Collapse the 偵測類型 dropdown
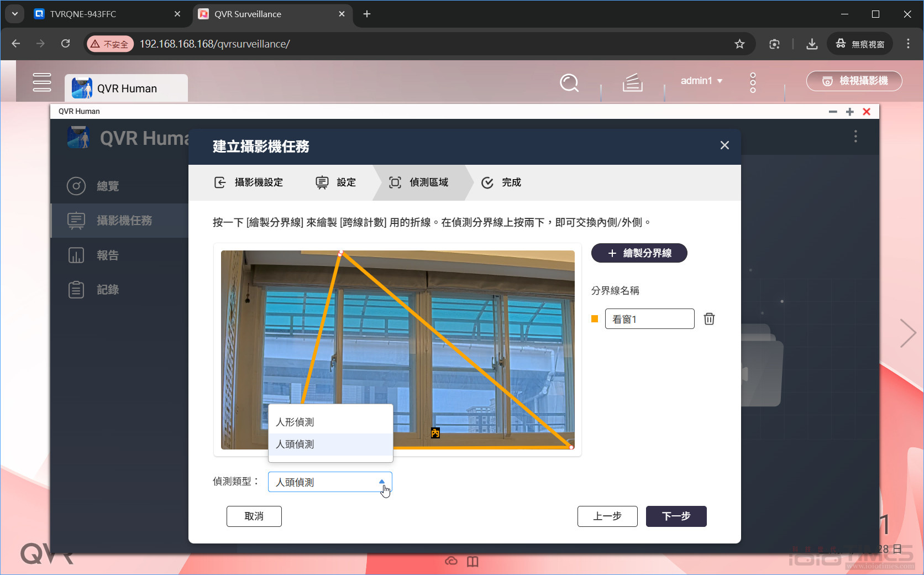Screen dimensions: 924x575 (382, 482)
